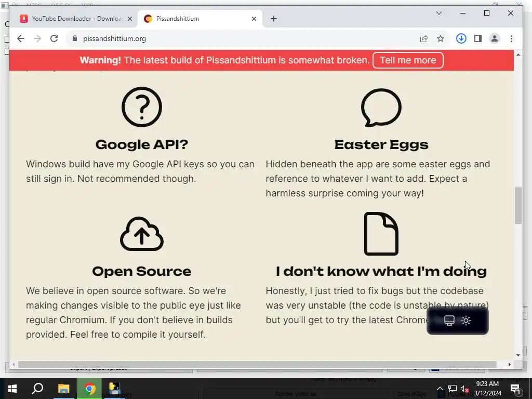Image resolution: width=532 pixels, height=399 pixels.
Task: Click the scroll up arrow
Action: pos(518,55)
